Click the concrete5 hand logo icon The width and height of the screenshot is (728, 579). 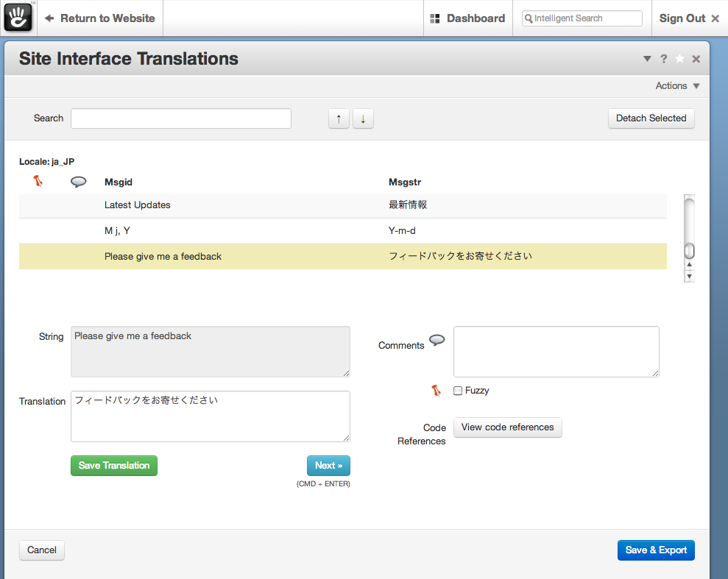[x=18, y=18]
